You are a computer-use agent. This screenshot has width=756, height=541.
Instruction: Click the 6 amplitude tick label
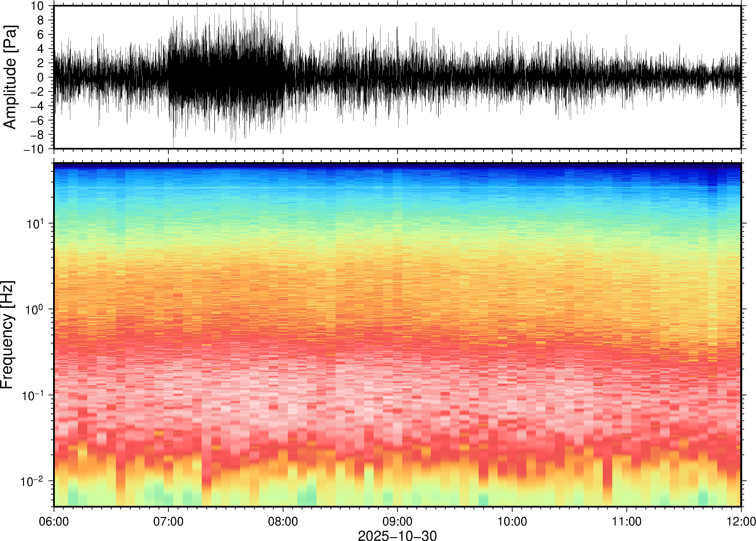(x=40, y=34)
